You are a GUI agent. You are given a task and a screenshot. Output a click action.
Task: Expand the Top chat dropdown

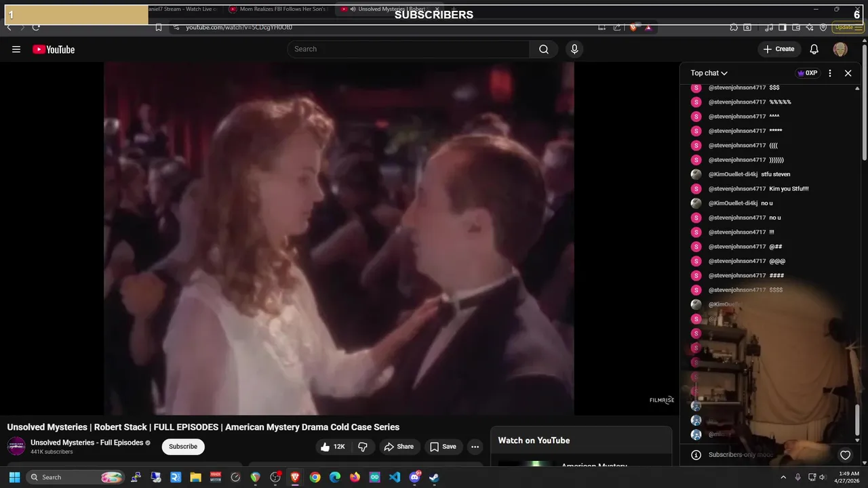click(x=709, y=73)
